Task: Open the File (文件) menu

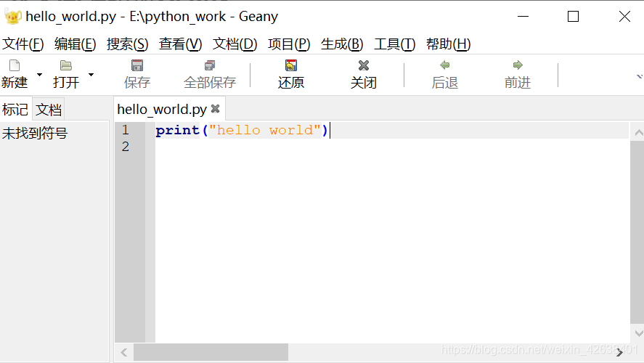Action: (23, 44)
